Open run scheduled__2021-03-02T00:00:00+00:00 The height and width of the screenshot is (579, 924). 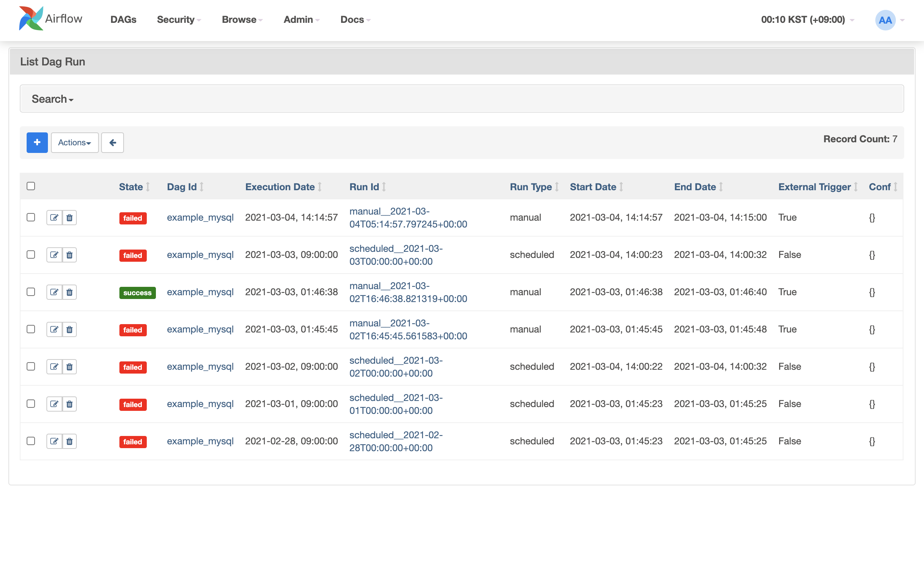coord(396,367)
